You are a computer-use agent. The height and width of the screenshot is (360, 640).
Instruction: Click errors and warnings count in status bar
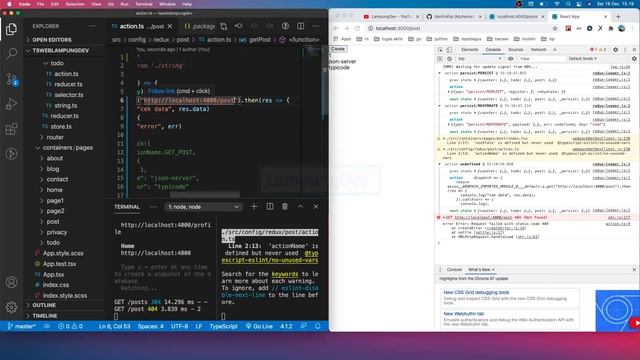[70, 326]
